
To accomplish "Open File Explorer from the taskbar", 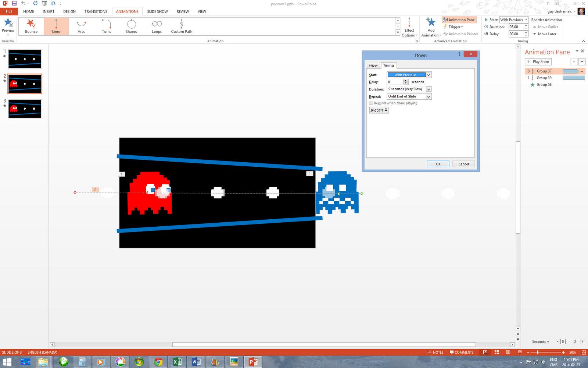I will (43, 362).
